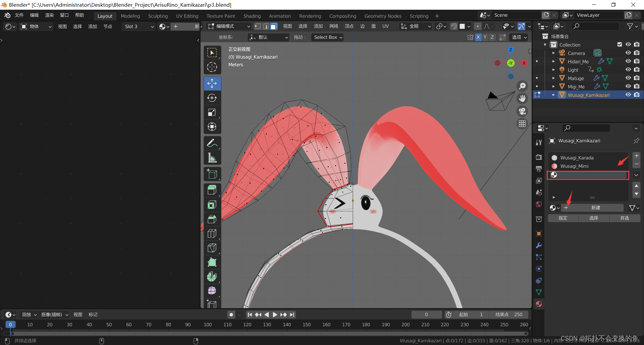Click the 新建 new material button
This screenshot has height=345, width=644.
point(595,208)
